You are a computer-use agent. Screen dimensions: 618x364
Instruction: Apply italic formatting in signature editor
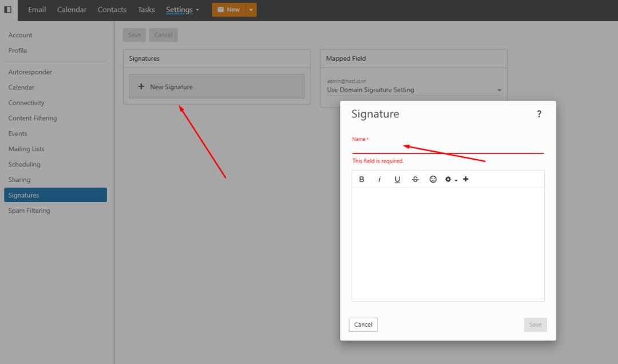coord(379,180)
